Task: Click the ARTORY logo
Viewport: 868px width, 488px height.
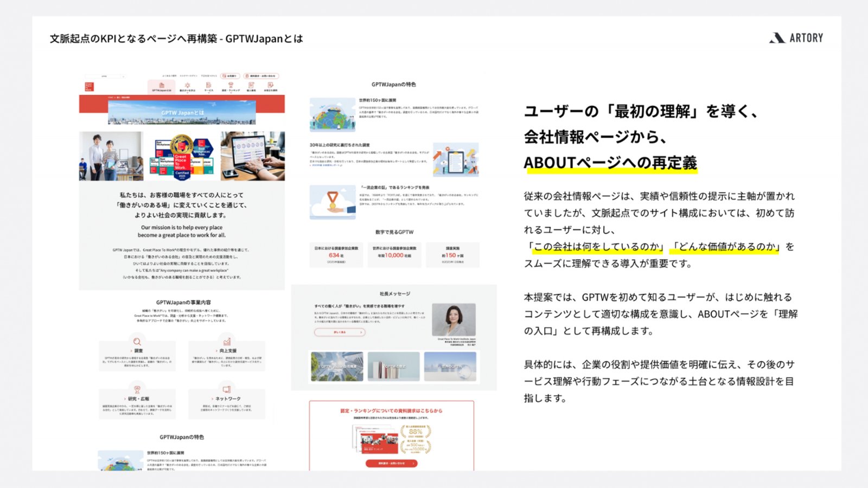Action: pyautogui.click(x=796, y=38)
